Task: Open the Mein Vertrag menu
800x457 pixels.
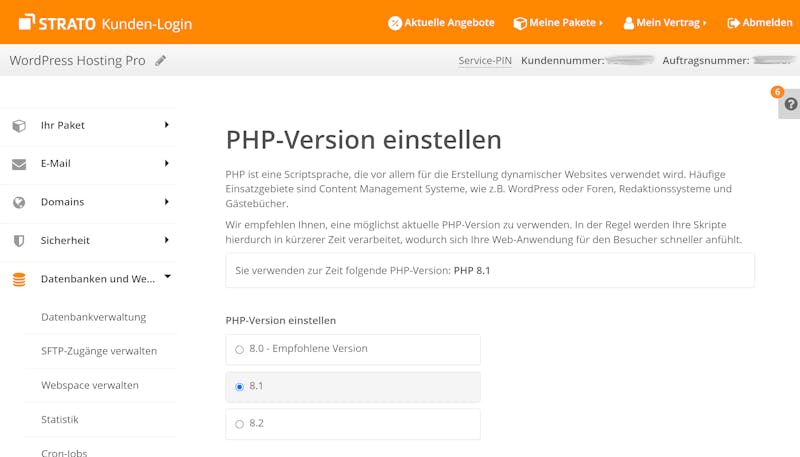Action: [x=665, y=23]
